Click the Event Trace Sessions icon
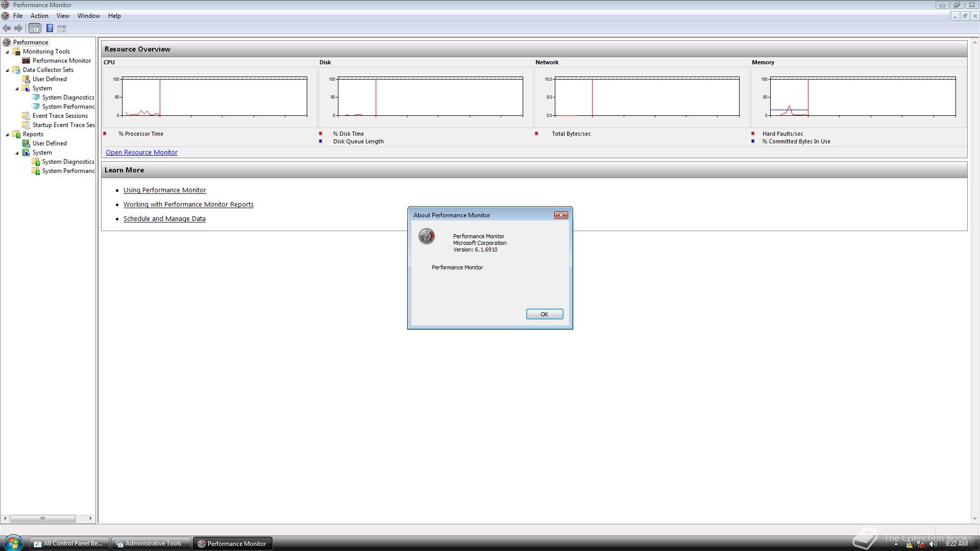 pyautogui.click(x=26, y=116)
